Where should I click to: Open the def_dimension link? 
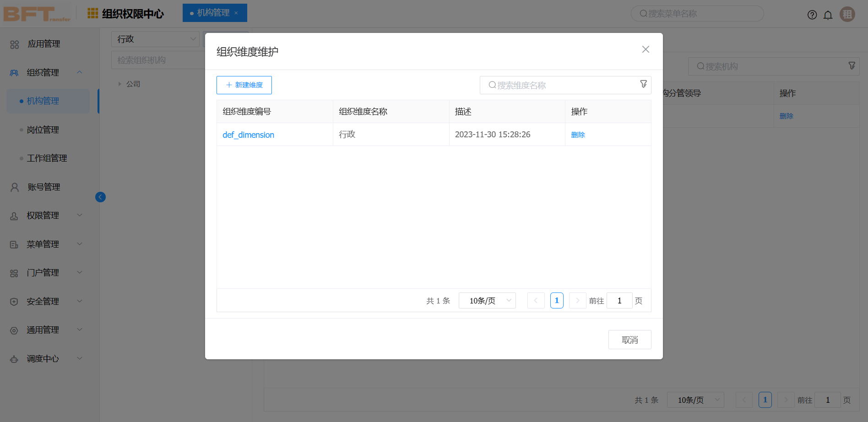point(248,135)
